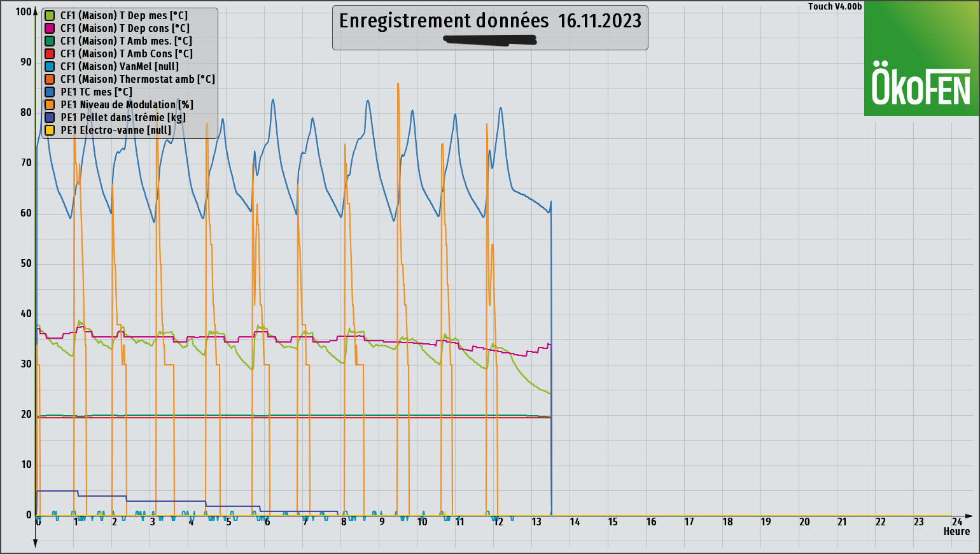
Task: Select legend entry PE1 Niveau de Modulation [%]
Action: [127, 104]
